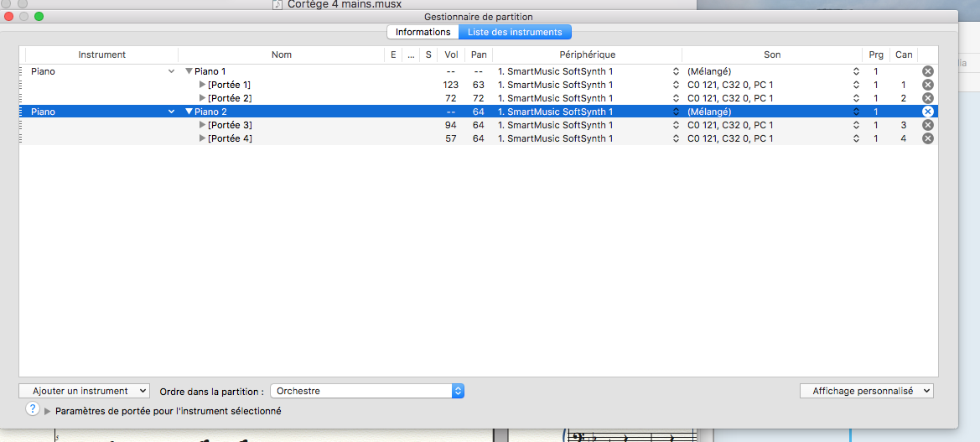
Task: Grab the drag handle of Piano 1 row
Action: 22,71
